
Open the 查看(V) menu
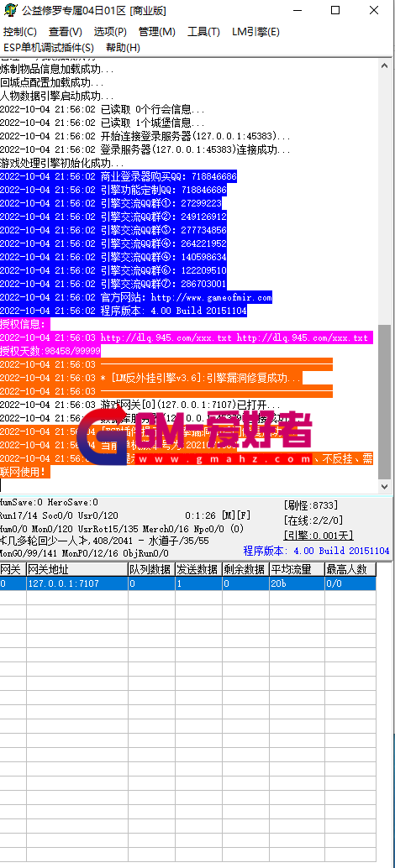tap(65, 32)
